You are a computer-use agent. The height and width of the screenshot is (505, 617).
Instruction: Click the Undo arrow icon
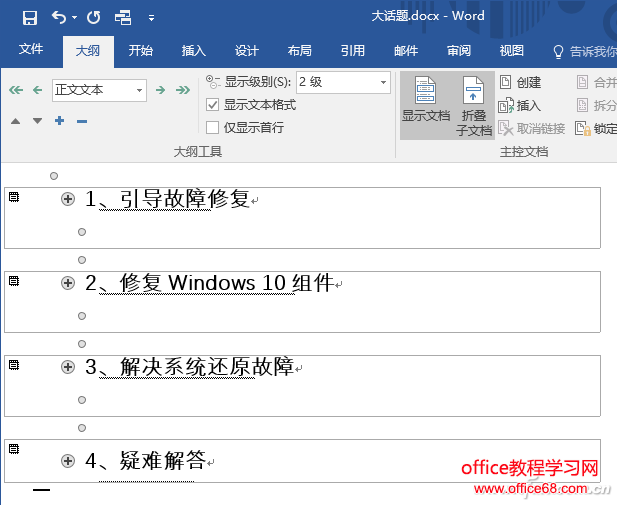59,17
